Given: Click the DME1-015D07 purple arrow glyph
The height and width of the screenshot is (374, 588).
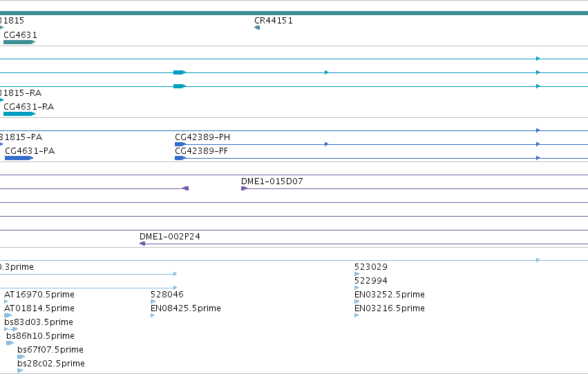Looking at the screenshot, I should click(x=244, y=188).
